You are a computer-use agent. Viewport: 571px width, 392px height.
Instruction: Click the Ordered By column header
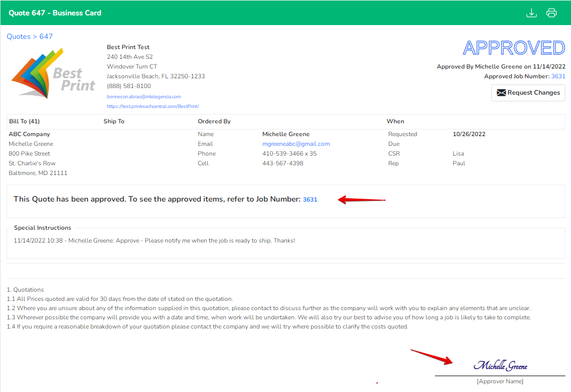click(x=214, y=121)
